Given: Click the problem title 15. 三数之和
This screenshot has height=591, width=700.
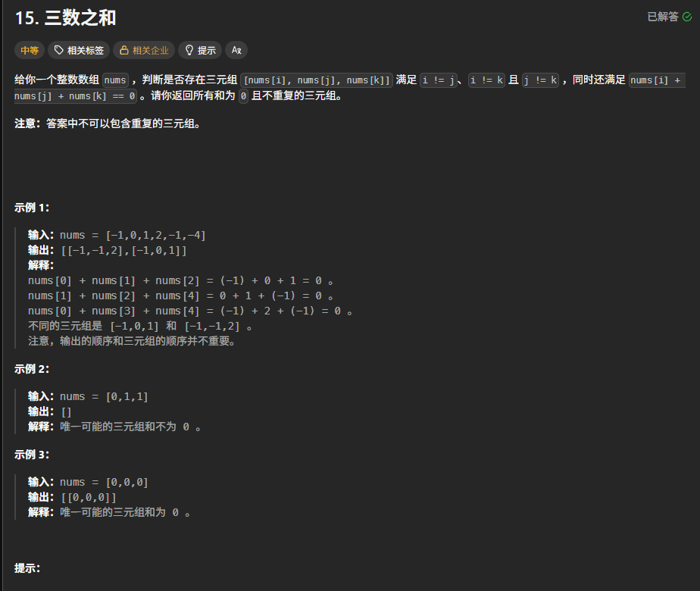Looking at the screenshot, I should pyautogui.click(x=66, y=18).
